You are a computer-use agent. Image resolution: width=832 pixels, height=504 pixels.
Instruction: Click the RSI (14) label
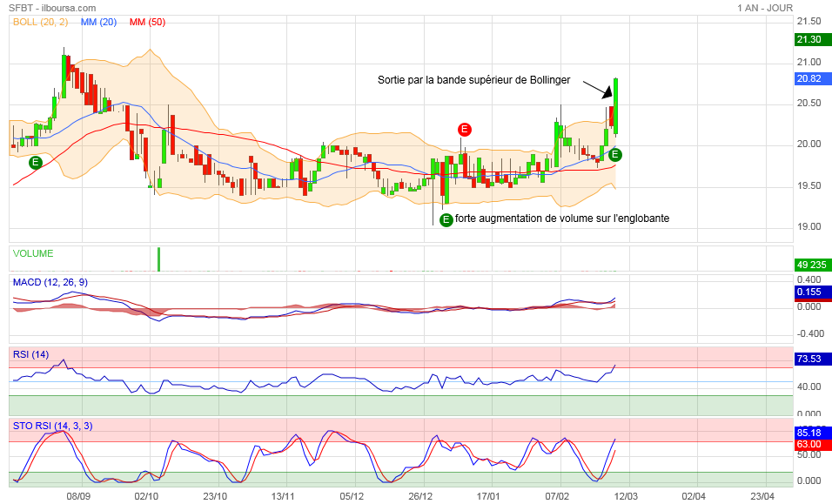[30, 354]
